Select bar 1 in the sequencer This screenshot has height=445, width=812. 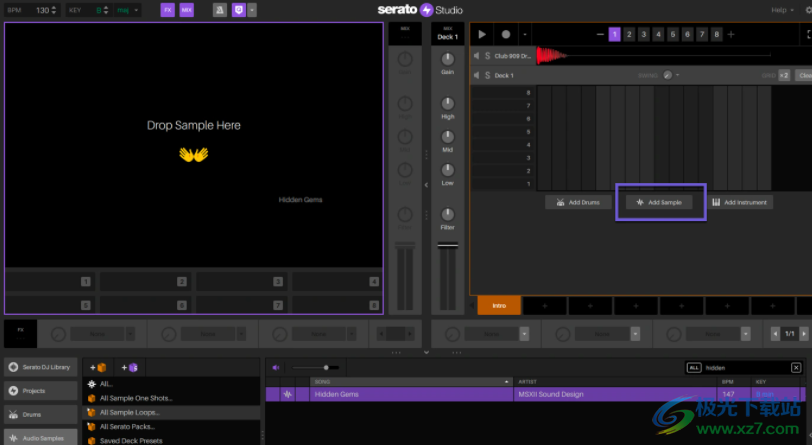615,34
